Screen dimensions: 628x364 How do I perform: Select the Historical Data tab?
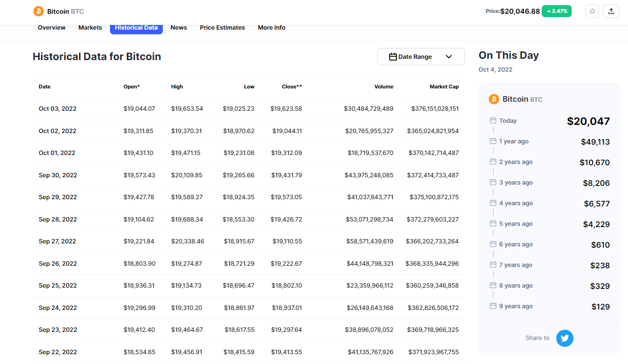[136, 27]
